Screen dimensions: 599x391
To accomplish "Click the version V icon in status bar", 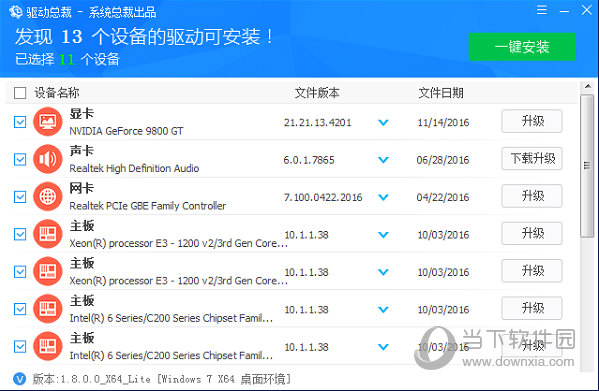I will click(x=19, y=379).
